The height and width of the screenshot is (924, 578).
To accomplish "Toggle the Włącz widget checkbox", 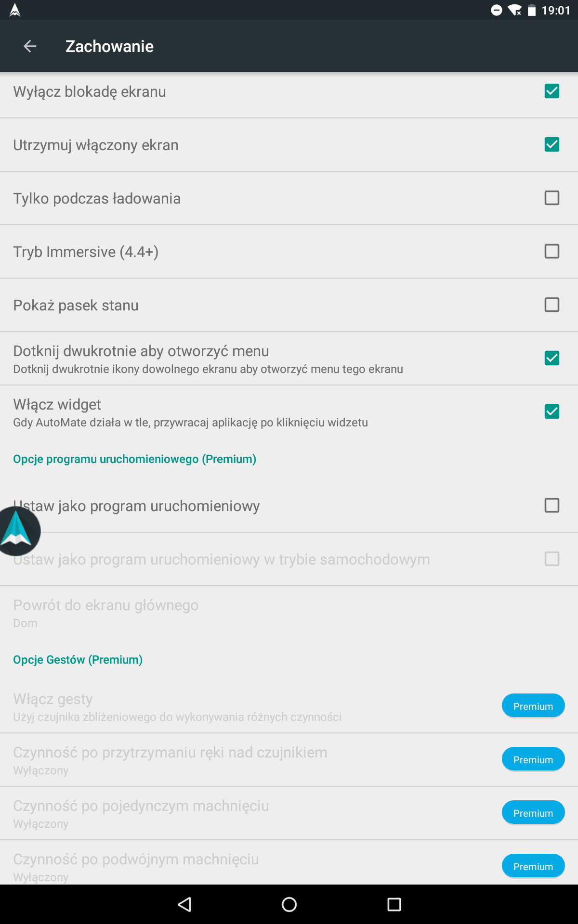I will point(552,411).
